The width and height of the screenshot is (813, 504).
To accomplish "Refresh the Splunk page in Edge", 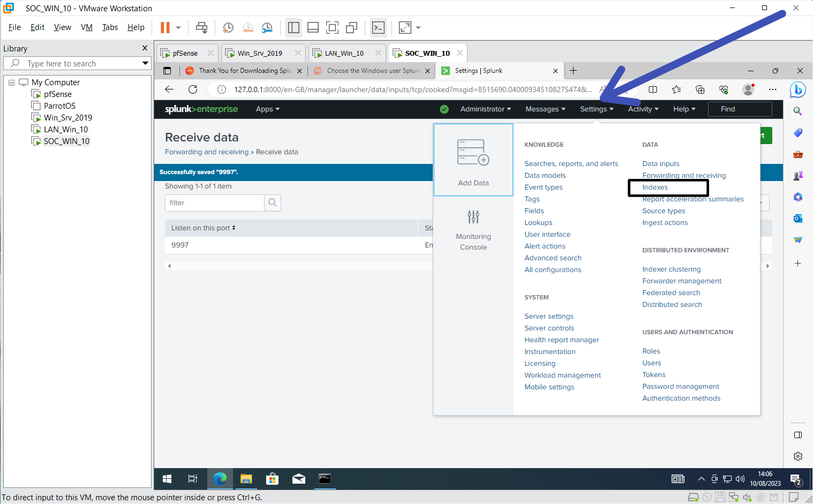I will tap(193, 89).
